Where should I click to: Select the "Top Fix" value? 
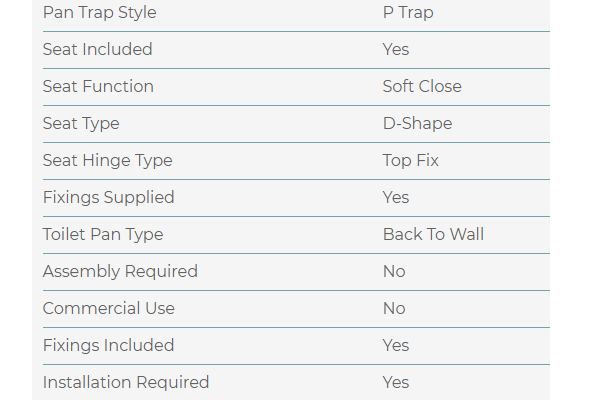pyautogui.click(x=410, y=160)
